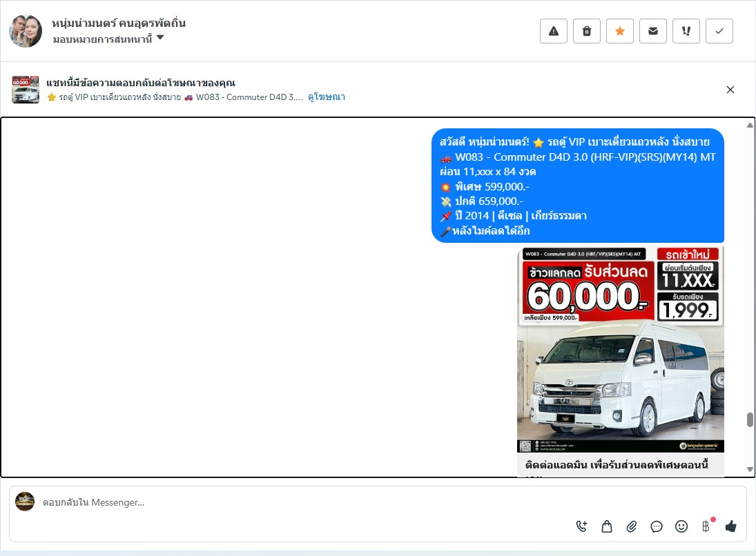The height and width of the screenshot is (556, 756).
Task: Delete conversation using trash icon
Action: click(x=587, y=31)
